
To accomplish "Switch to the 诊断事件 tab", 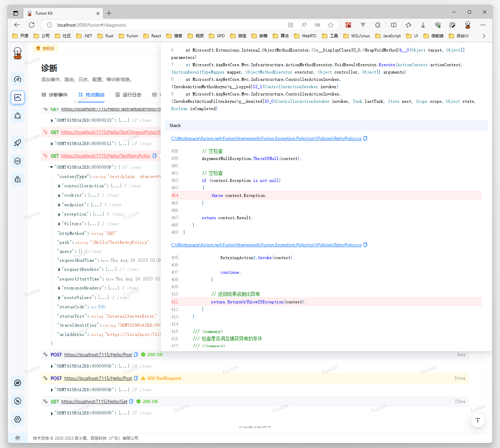I will [55, 95].
